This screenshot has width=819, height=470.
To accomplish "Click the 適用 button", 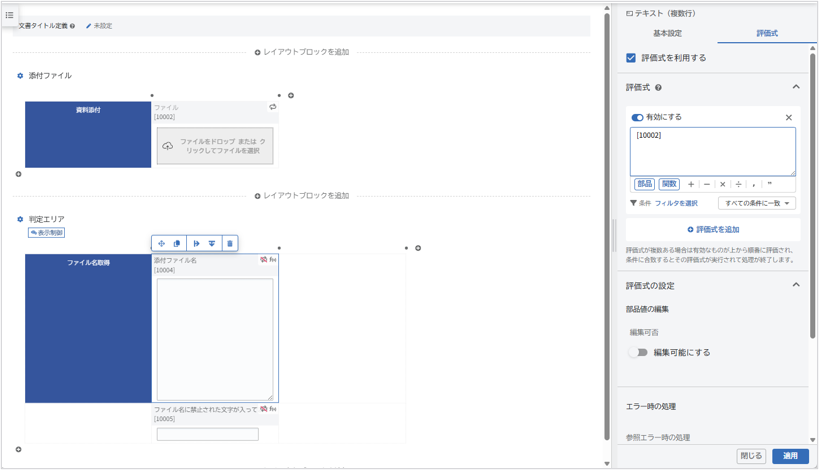I will tap(790, 456).
